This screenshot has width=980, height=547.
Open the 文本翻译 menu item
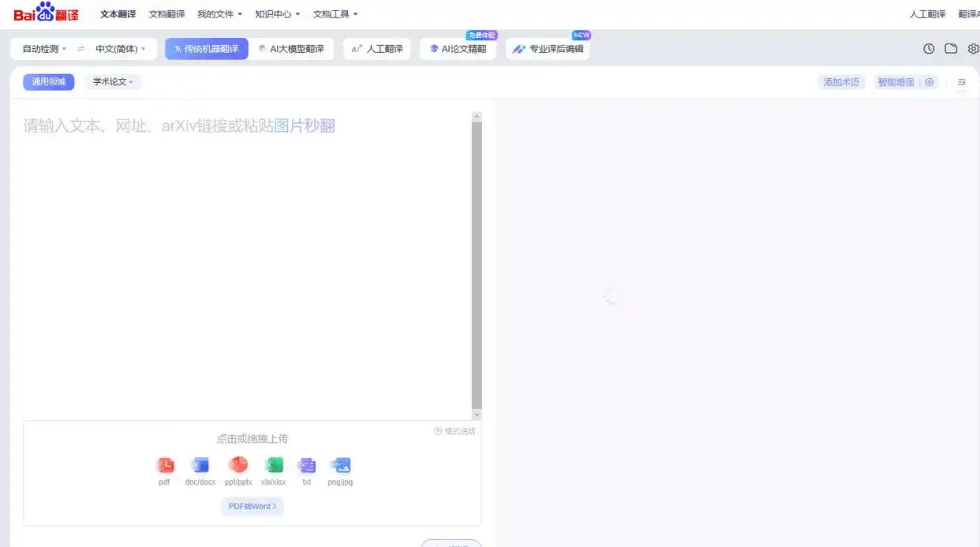tap(117, 13)
